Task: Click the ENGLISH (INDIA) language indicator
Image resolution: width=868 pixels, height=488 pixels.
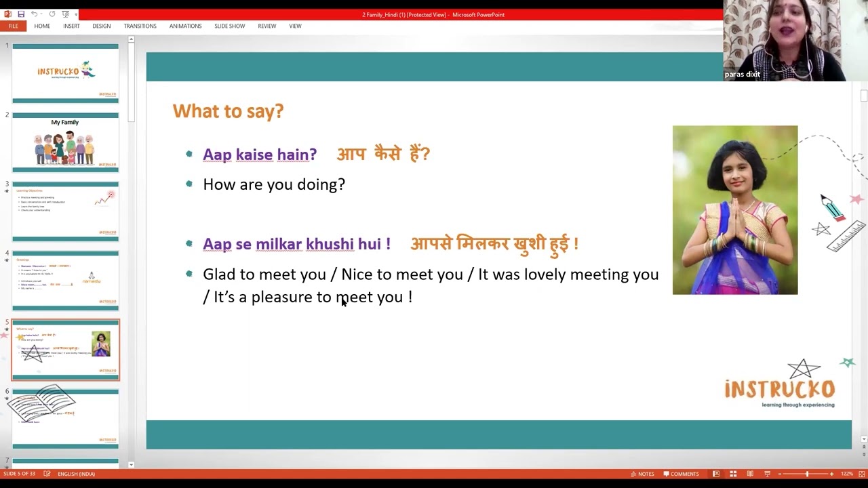Action: coord(76,474)
